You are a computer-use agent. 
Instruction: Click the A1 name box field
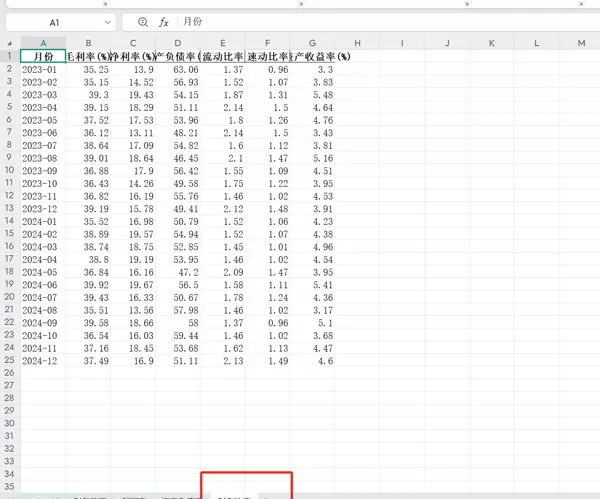coord(55,21)
